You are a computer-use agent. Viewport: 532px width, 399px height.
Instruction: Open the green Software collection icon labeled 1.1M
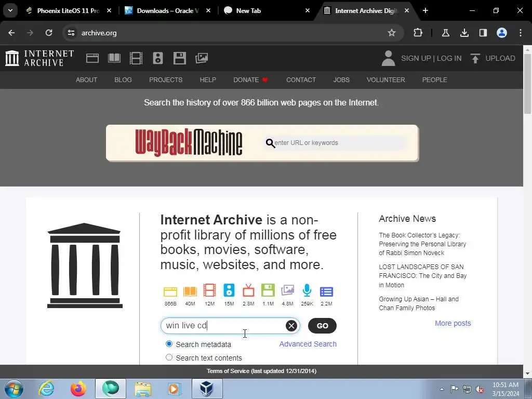coord(268,291)
